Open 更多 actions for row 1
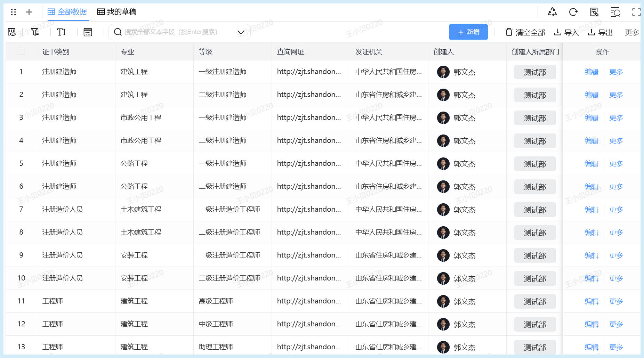Viewport: 644px width, 358px height. click(x=616, y=72)
